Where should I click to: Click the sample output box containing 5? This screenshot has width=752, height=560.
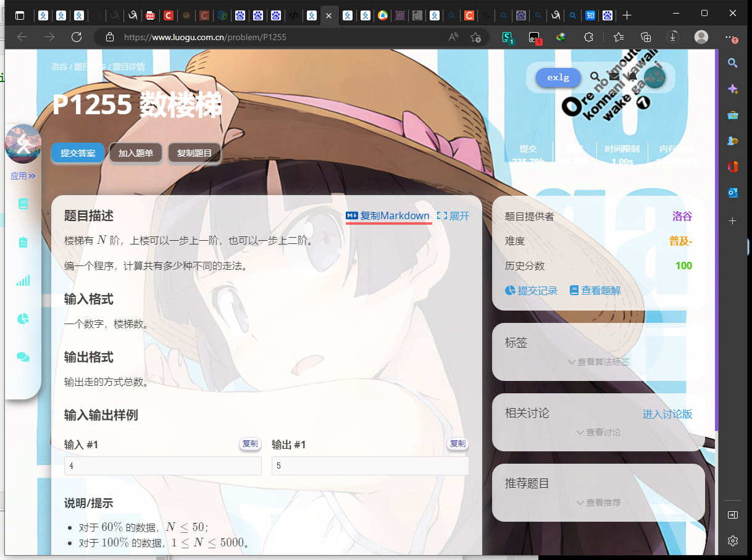click(x=370, y=466)
